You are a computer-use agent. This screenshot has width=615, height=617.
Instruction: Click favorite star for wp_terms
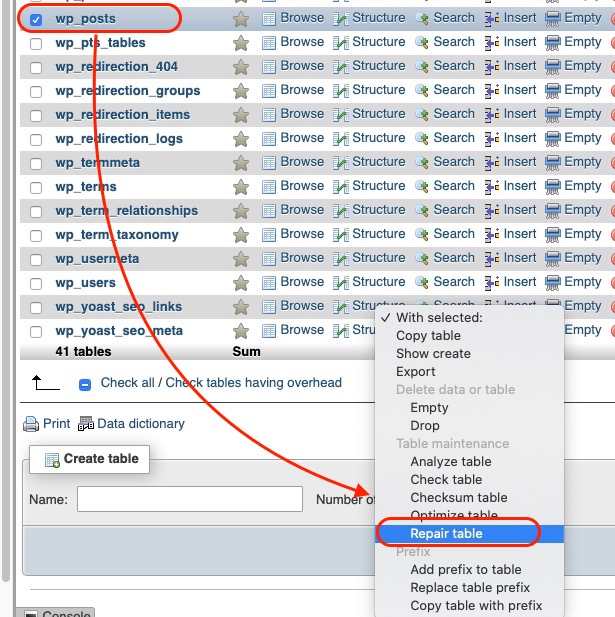tap(241, 187)
